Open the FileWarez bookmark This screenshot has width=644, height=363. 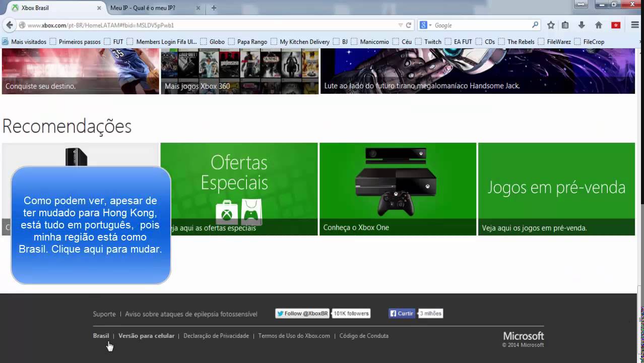(x=554, y=42)
